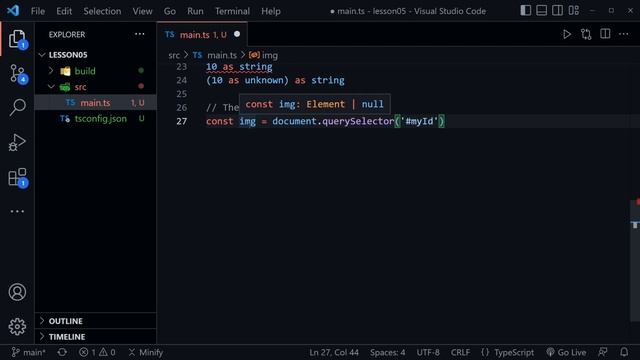Toggle the secondary side bar
The image size is (640, 360).
tap(558, 11)
